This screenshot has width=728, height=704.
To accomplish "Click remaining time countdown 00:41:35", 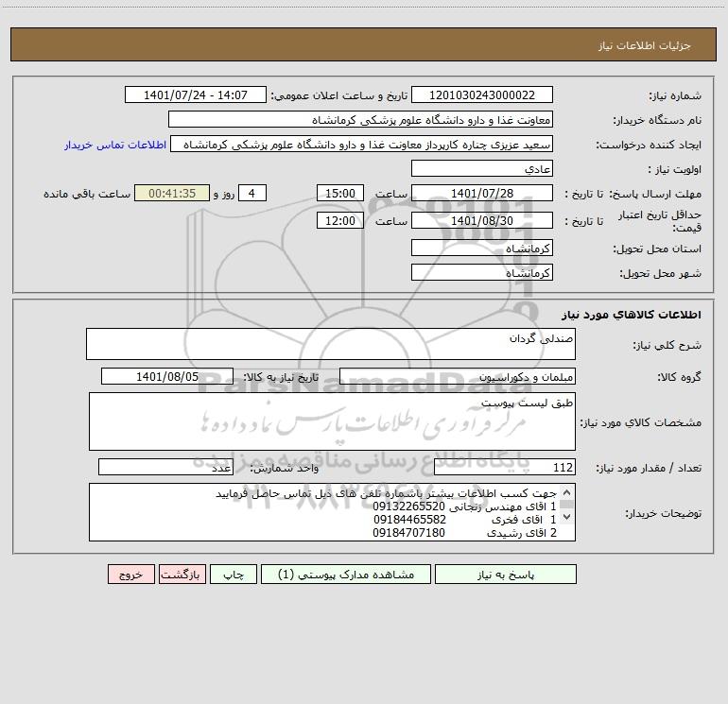I will pyautogui.click(x=172, y=193).
